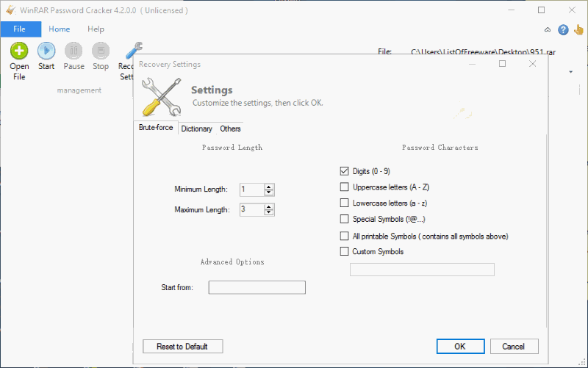Tick the Special Symbols checkbox

(344, 219)
